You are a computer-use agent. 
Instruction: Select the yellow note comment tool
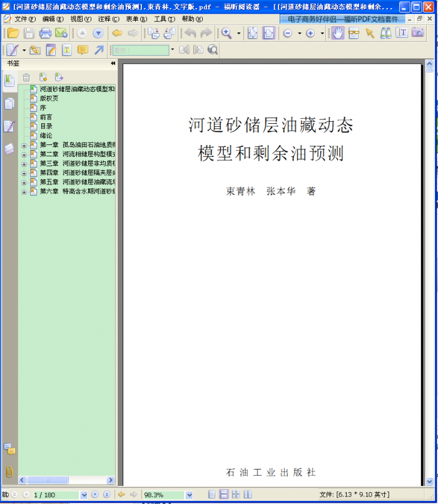click(83, 50)
